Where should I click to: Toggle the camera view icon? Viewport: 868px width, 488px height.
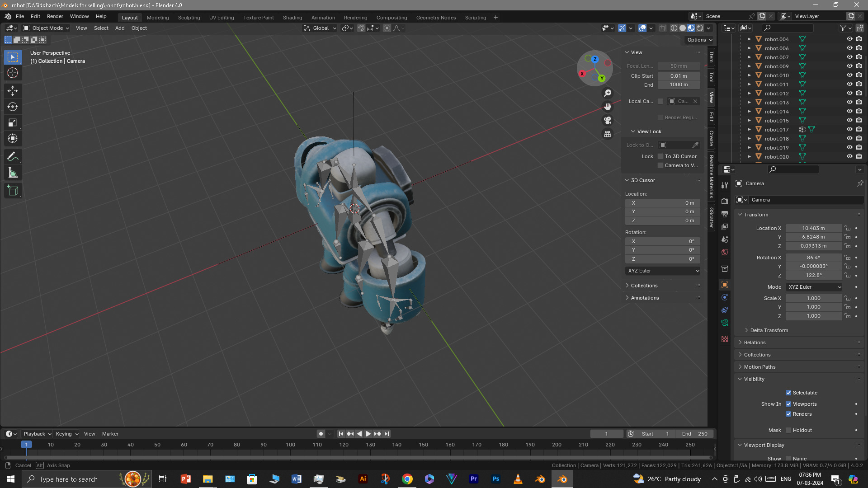608,120
